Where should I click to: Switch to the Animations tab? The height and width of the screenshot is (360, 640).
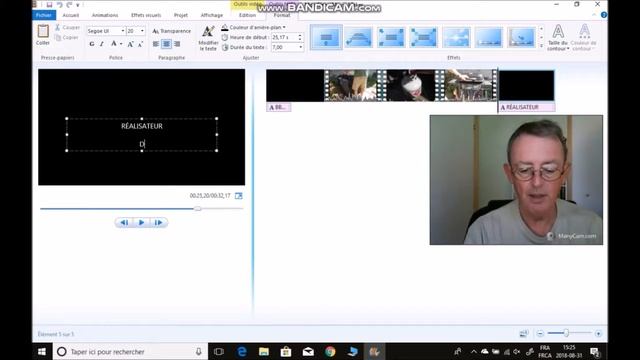(x=105, y=15)
